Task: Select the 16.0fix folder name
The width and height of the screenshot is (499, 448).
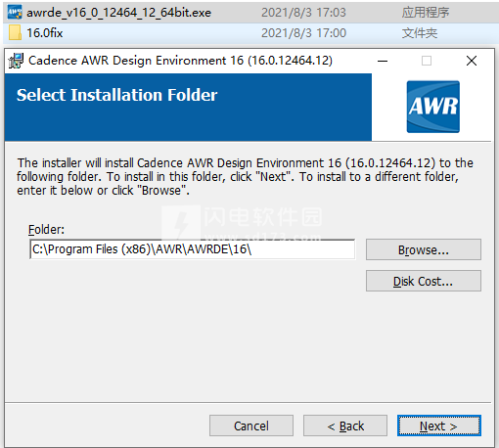Action: coord(45,33)
